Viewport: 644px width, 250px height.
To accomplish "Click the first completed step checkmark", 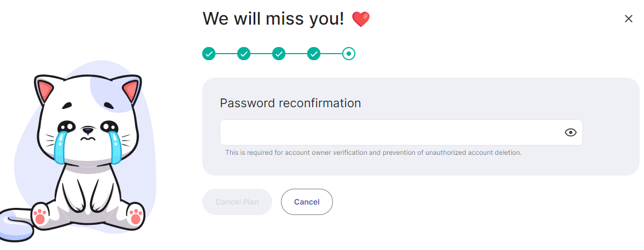I will 209,54.
